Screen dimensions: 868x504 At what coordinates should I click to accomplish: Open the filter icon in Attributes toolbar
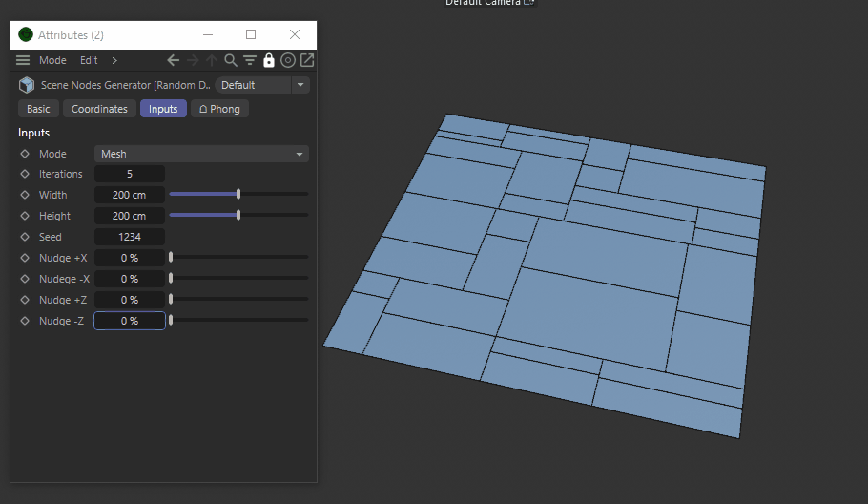point(250,60)
